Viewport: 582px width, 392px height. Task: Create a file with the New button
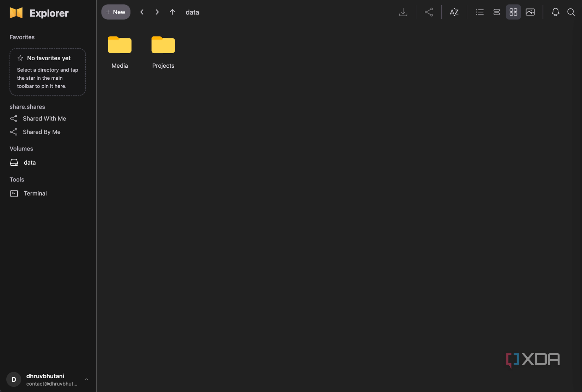[116, 12]
